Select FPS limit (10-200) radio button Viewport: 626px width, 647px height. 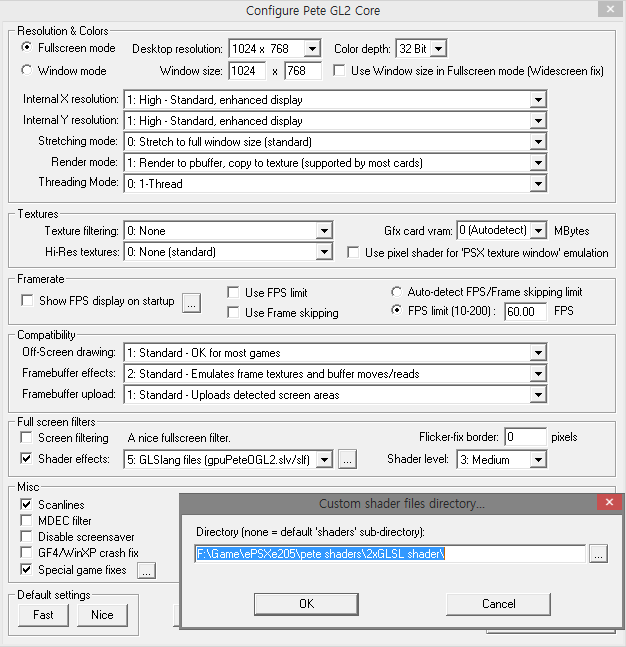[397, 310]
